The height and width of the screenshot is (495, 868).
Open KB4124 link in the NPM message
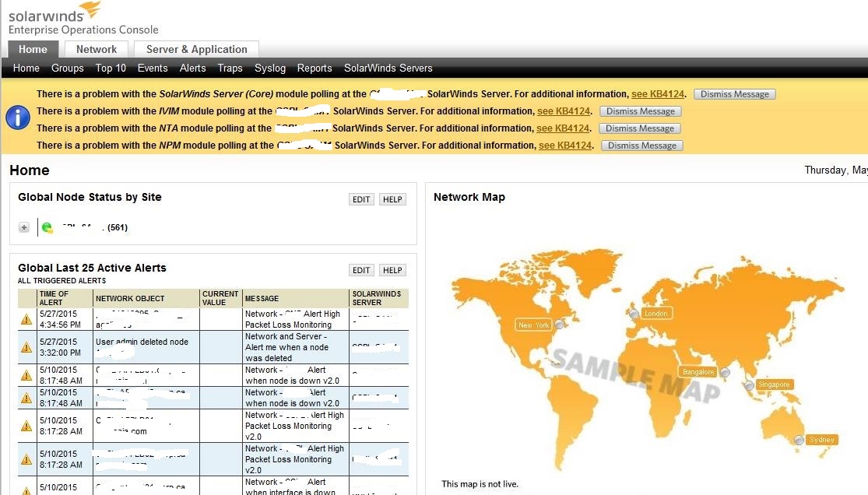click(565, 146)
